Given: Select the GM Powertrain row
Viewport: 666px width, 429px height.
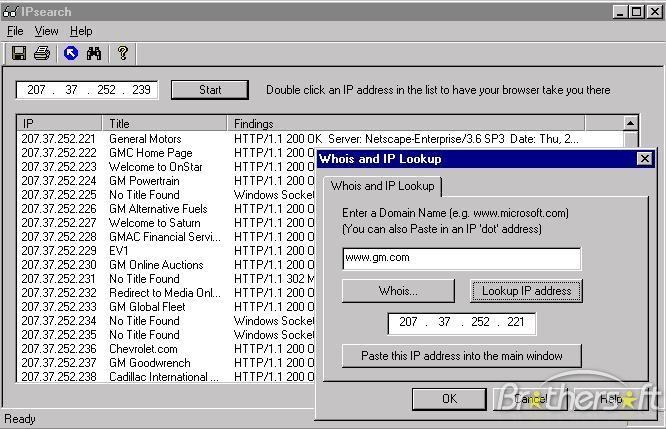Looking at the screenshot, I should 166,181.
